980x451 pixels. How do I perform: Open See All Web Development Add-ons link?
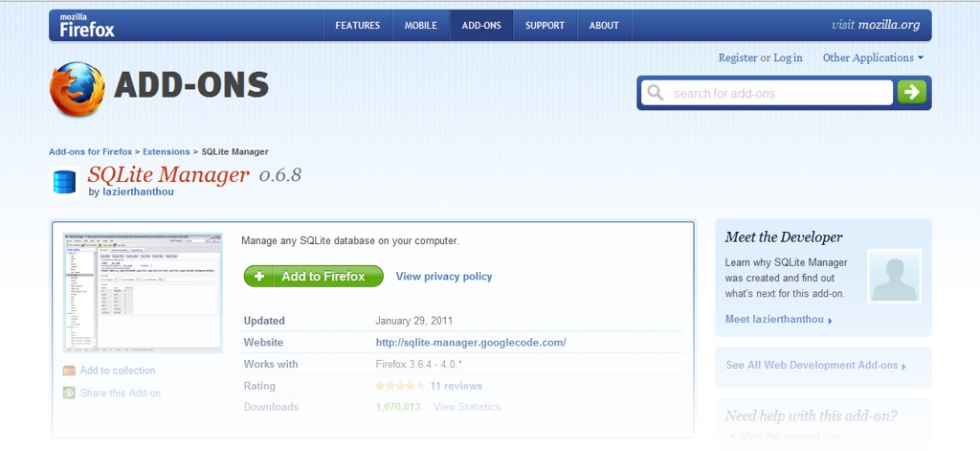[815, 366]
